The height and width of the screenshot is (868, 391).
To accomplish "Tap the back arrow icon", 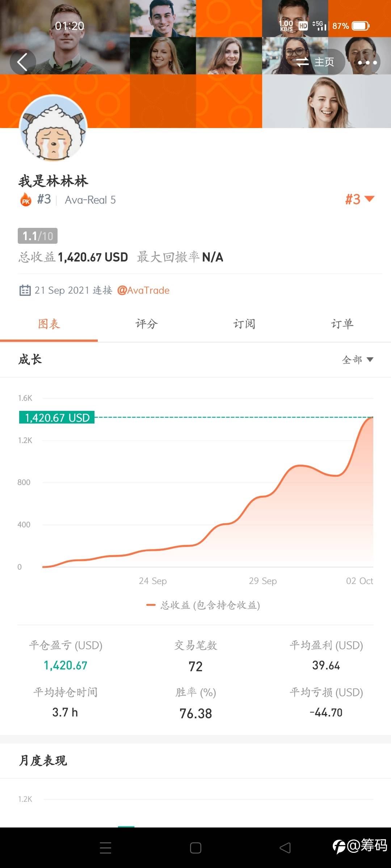I will pyautogui.click(x=22, y=62).
